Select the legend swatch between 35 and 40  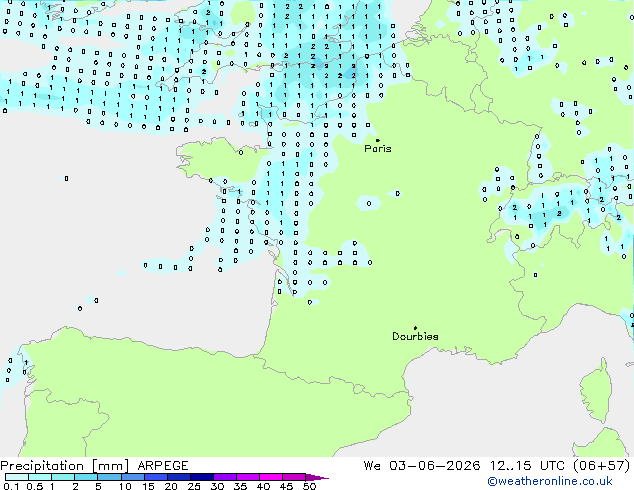[x=247, y=477]
